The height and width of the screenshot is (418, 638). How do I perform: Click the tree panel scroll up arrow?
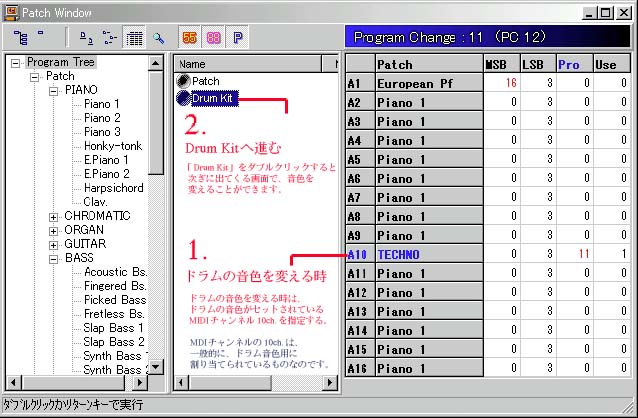(155, 63)
